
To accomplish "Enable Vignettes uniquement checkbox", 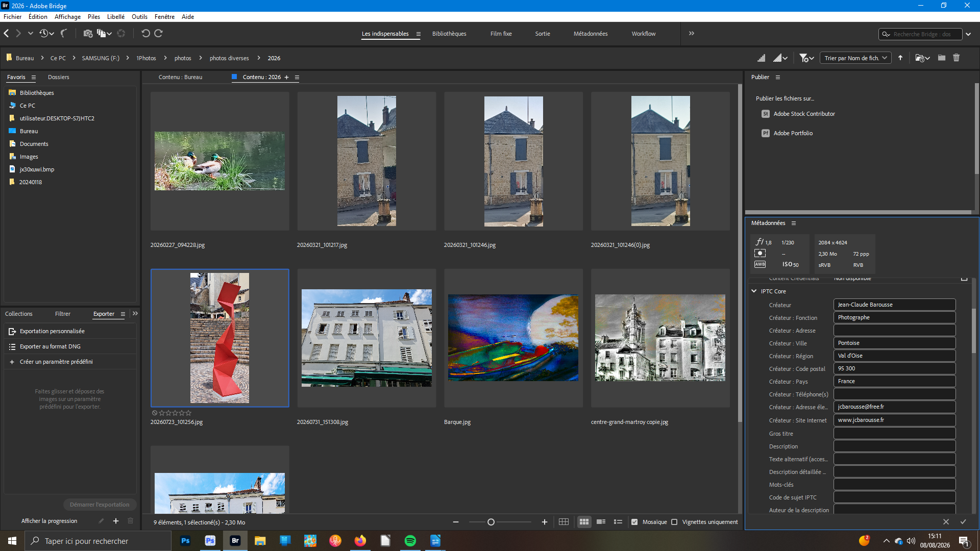I will point(674,522).
